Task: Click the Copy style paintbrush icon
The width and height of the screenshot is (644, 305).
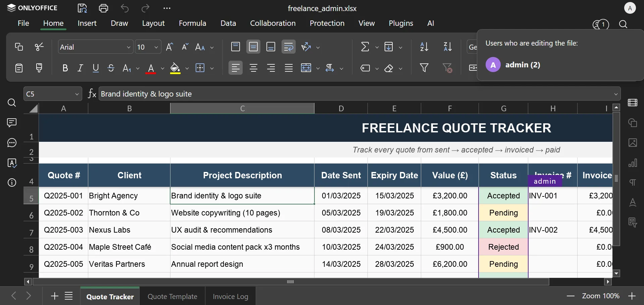Action: 39,68
